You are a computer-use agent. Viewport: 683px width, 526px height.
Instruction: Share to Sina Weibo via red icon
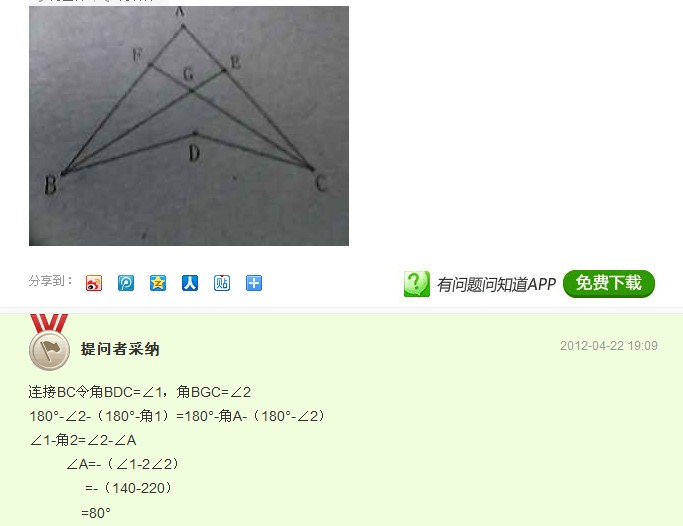tap(94, 283)
